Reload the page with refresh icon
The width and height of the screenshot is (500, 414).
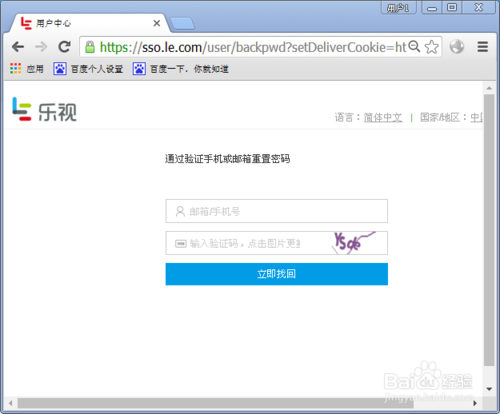click(64, 47)
